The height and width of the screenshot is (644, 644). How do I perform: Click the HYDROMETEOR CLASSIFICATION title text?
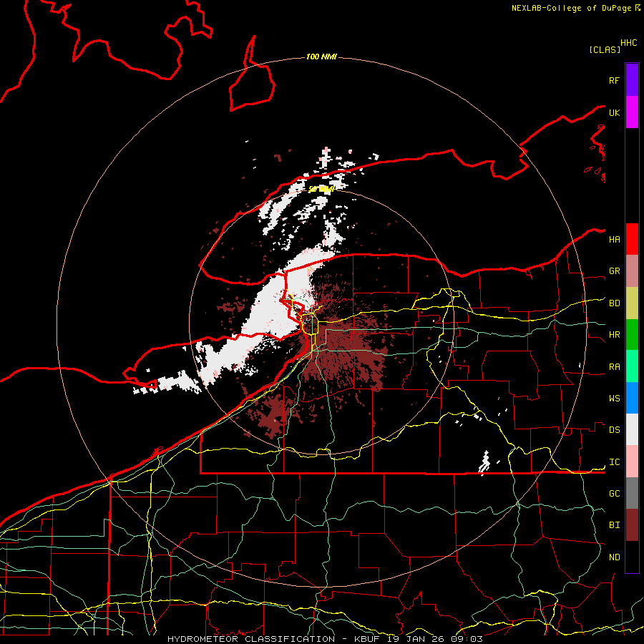tap(251, 639)
